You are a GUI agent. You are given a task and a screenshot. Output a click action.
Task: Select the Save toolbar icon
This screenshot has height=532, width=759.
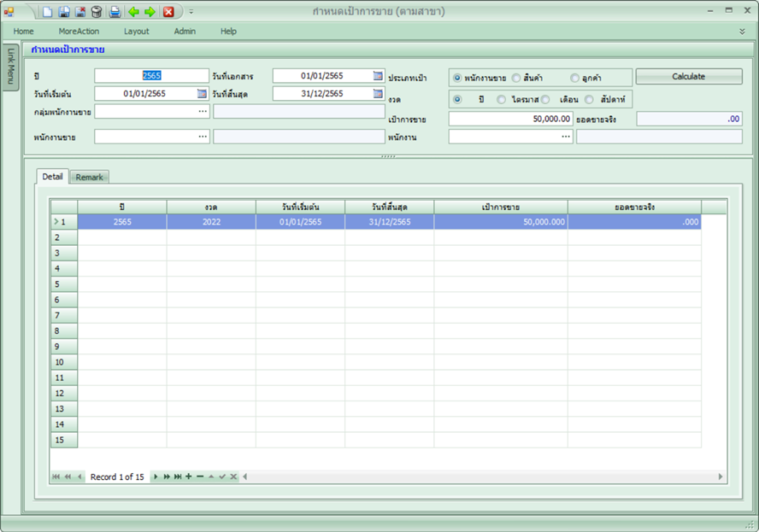(x=66, y=11)
